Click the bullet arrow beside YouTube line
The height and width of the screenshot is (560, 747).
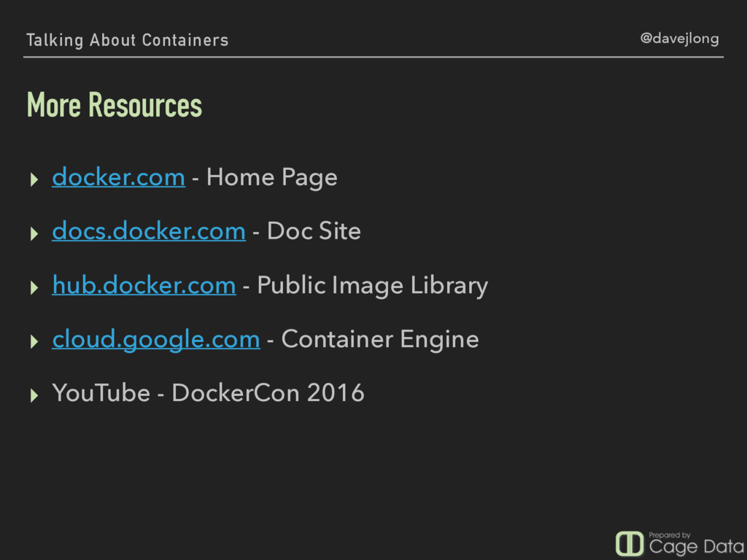[x=34, y=394]
